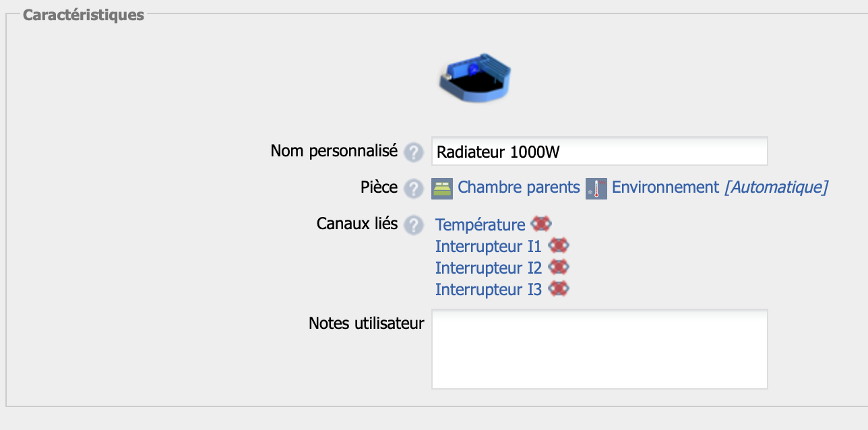Screen dimensions: 868x430
Task: Click the blue device module image
Action: [475, 78]
